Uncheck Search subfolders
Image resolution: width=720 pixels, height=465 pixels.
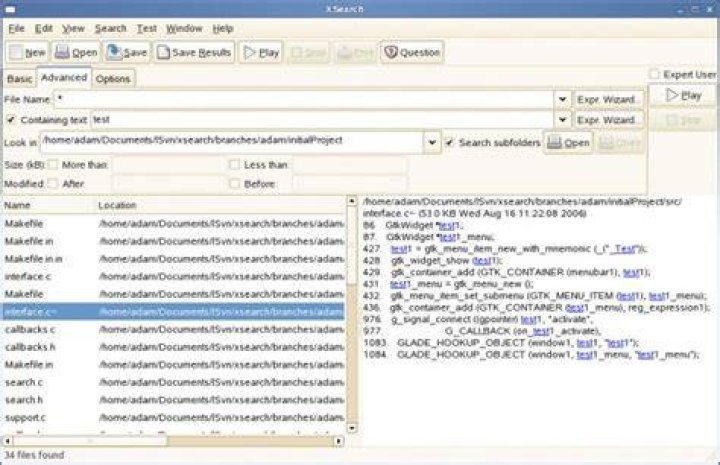coord(449,143)
